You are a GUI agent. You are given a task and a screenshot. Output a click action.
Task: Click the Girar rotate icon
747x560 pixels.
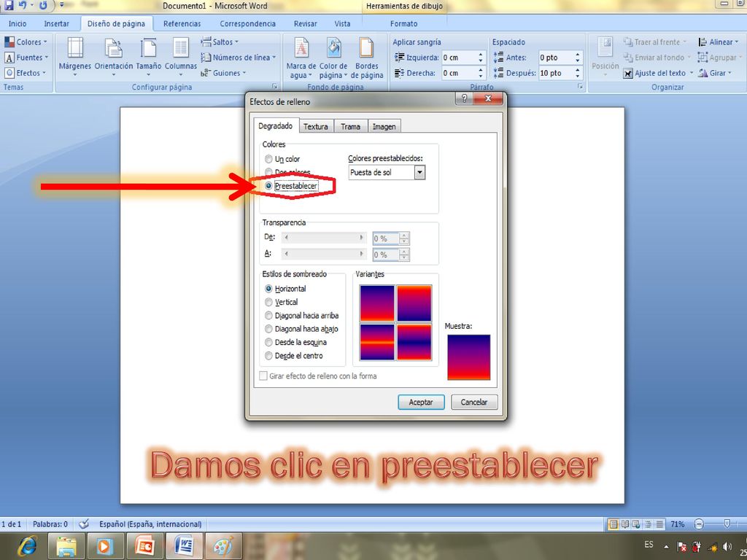click(x=703, y=74)
